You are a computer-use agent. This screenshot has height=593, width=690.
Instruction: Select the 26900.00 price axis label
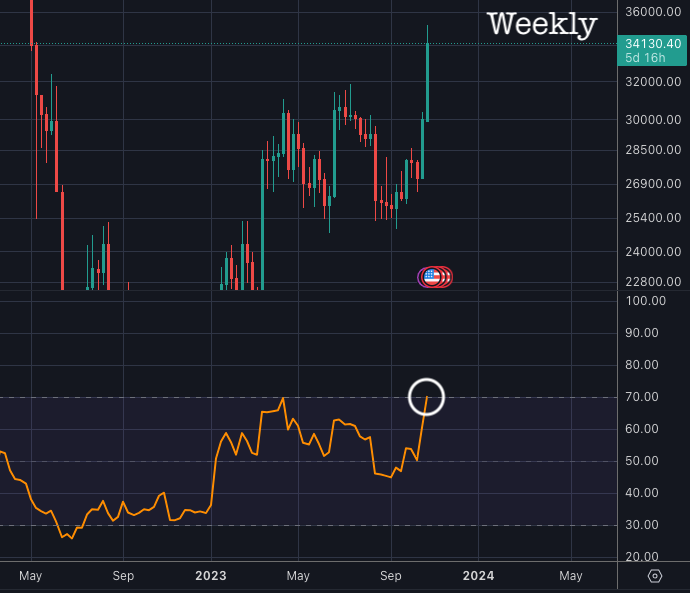click(653, 184)
